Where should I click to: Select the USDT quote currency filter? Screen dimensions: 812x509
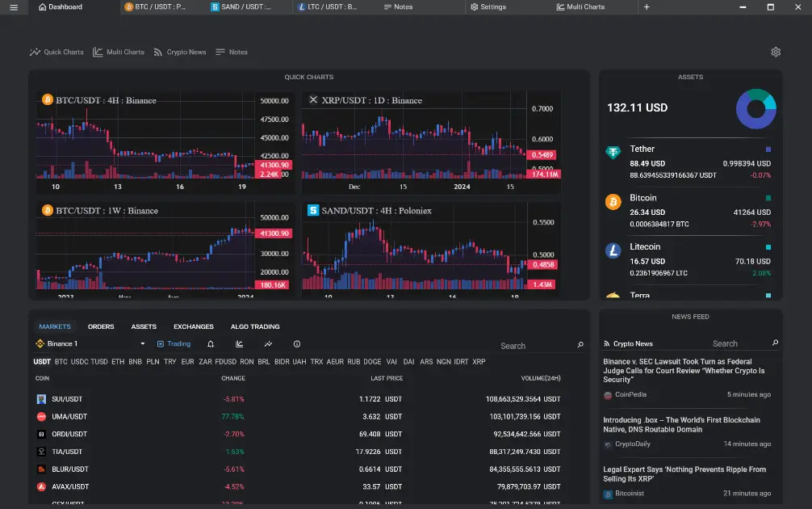pos(42,362)
